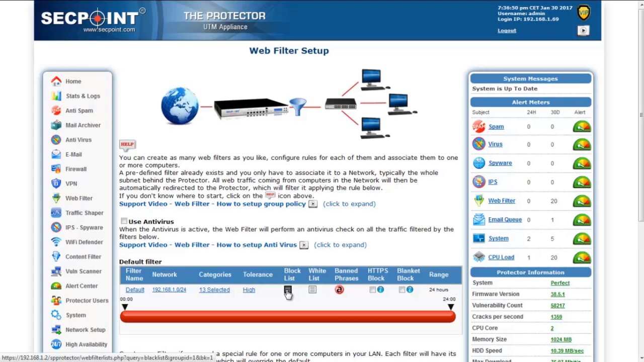Open the Spam alert meter link
Screen dimensions: 644x362
tap(496, 127)
